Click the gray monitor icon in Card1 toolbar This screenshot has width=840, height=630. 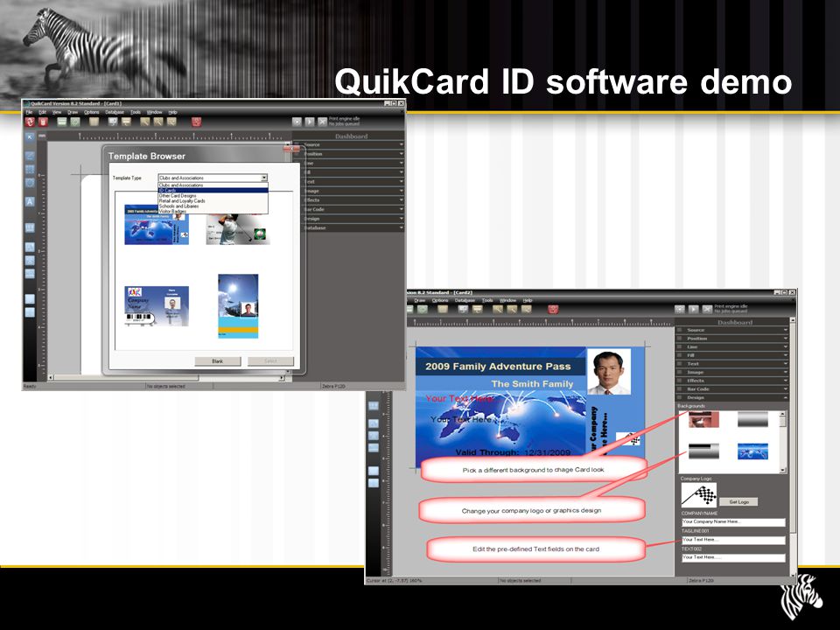(113, 122)
